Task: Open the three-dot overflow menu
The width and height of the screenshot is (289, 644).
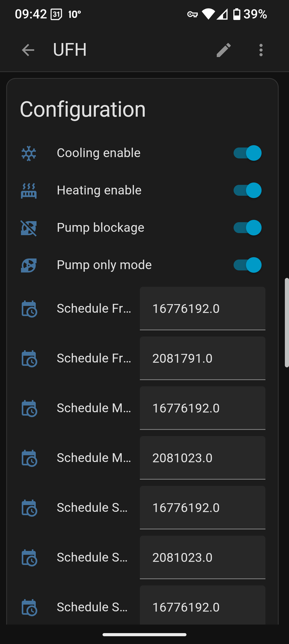Action: [x=261, y=50]
